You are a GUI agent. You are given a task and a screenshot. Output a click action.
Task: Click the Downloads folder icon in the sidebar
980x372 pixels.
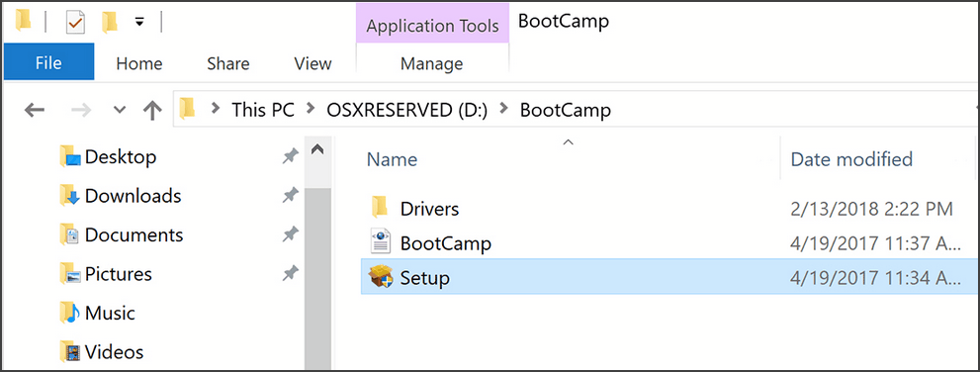point(70,196)
